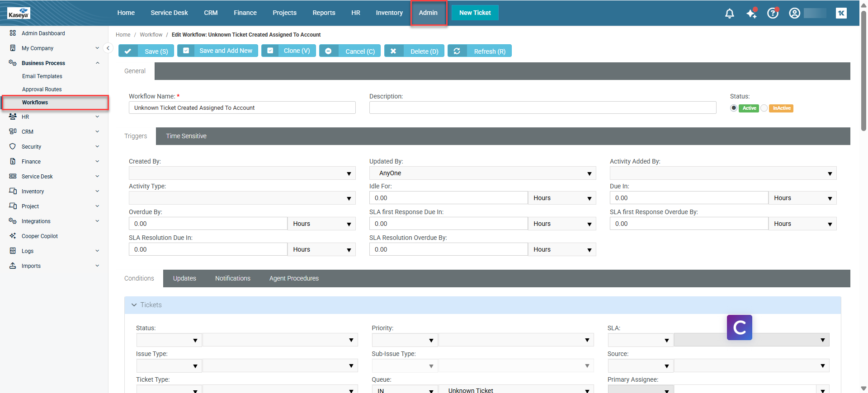Open the Kaseya K app switcher icon
This screenshot has width=868, height=393.
[841, 13]
